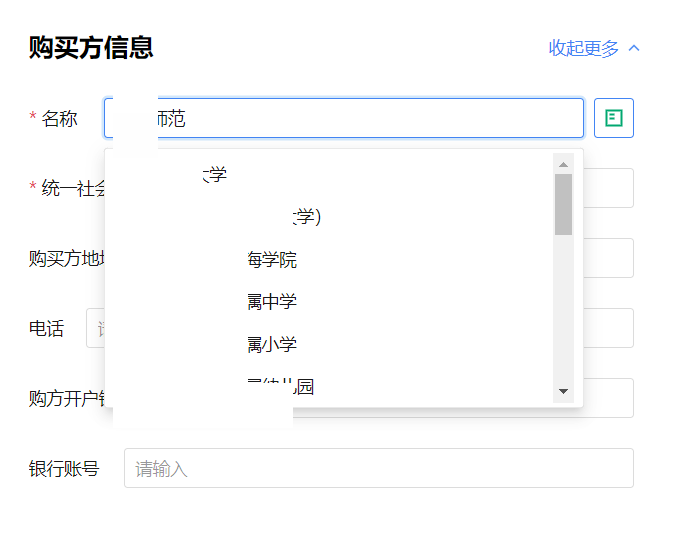Click into the 银行账号 input field

378,468
